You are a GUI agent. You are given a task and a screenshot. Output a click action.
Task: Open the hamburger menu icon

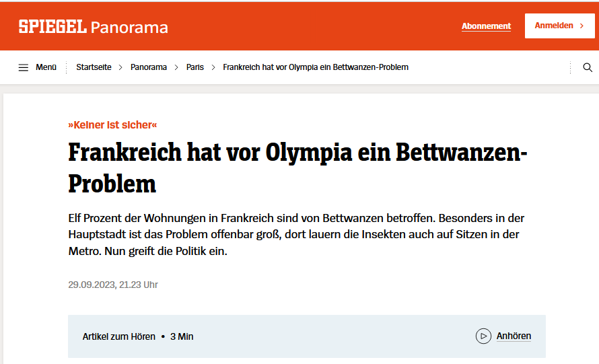pyautogui.click(x=24, y=67)
